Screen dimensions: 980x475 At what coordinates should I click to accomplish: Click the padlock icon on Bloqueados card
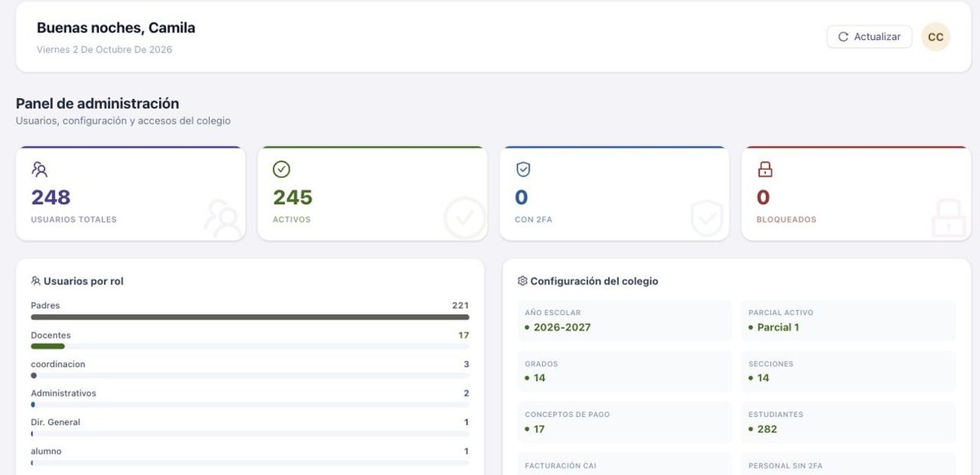click(765, 169)
